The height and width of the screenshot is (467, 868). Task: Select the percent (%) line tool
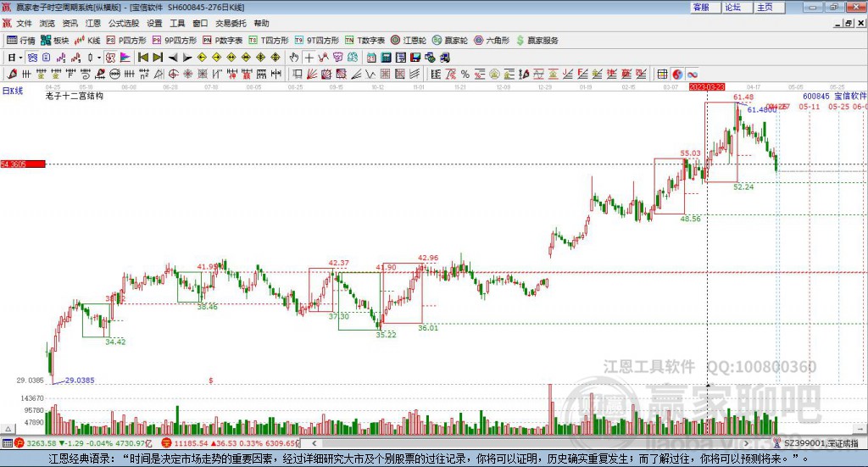465,74
